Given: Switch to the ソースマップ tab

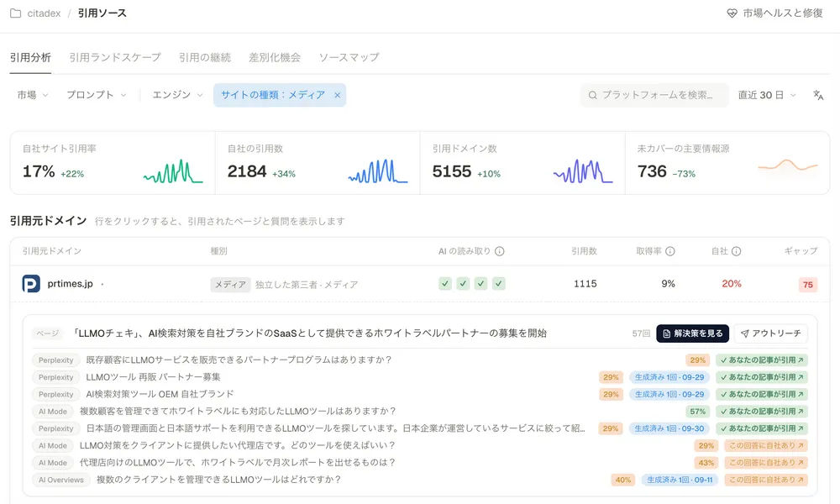Looking at the screenshot, I should pyautogui.click(x=349, y=57).
